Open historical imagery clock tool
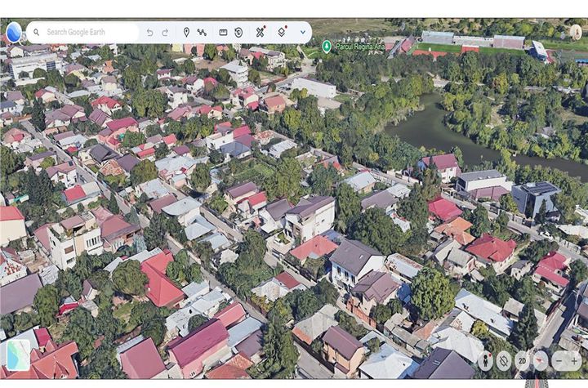This screenshot has height=388, width=588. (238, 33)
